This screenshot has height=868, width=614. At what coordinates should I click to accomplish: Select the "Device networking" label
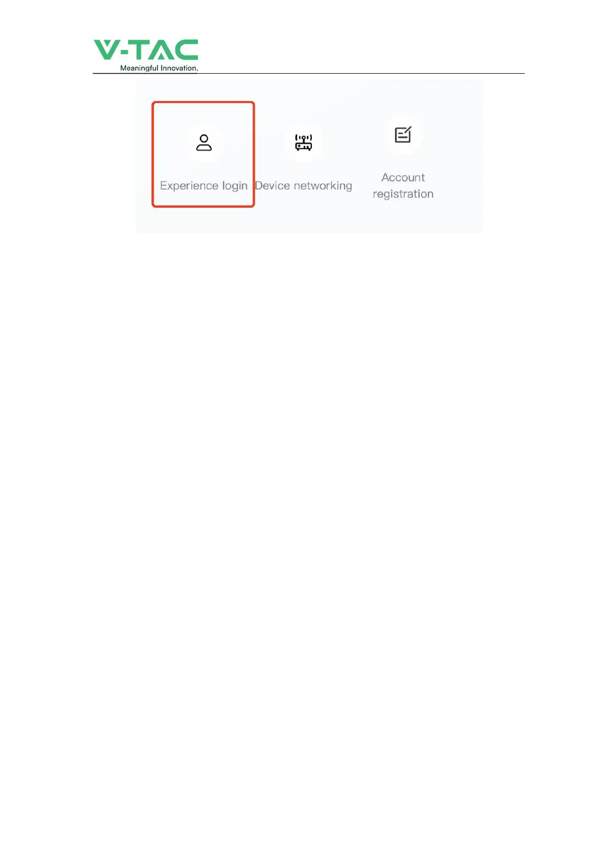pos(304,186)
